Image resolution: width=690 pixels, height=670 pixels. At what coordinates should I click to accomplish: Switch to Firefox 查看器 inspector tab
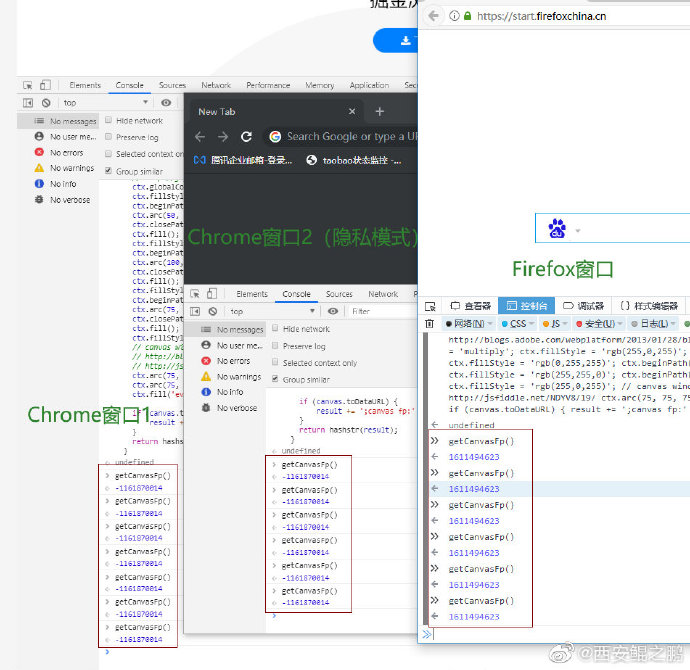click(471, 306)
